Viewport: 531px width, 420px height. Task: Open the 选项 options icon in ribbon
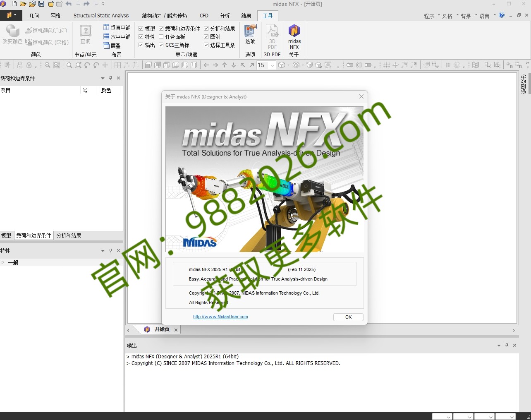pyautogui.click(x=250, y=34)
